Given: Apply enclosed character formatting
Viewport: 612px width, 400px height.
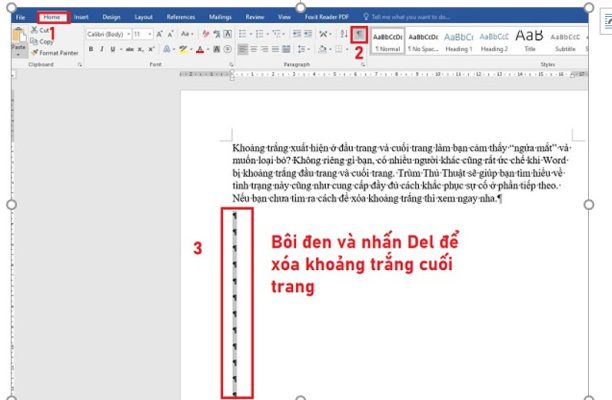Looking at the screenshot, I should coord(228,49).
